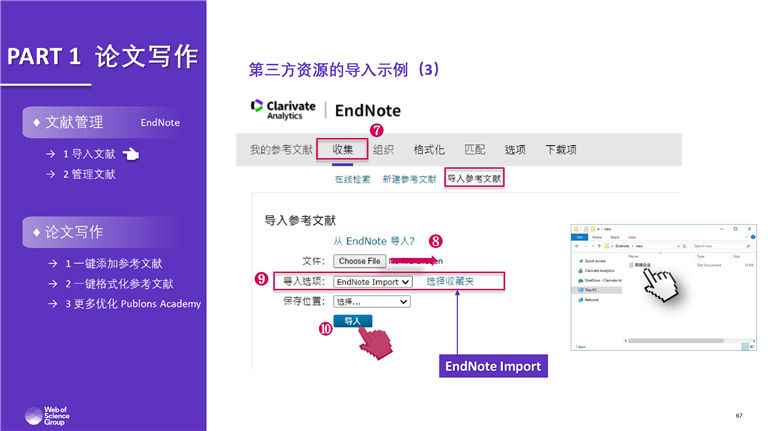Click the blue 导入 button

point(353,321)
